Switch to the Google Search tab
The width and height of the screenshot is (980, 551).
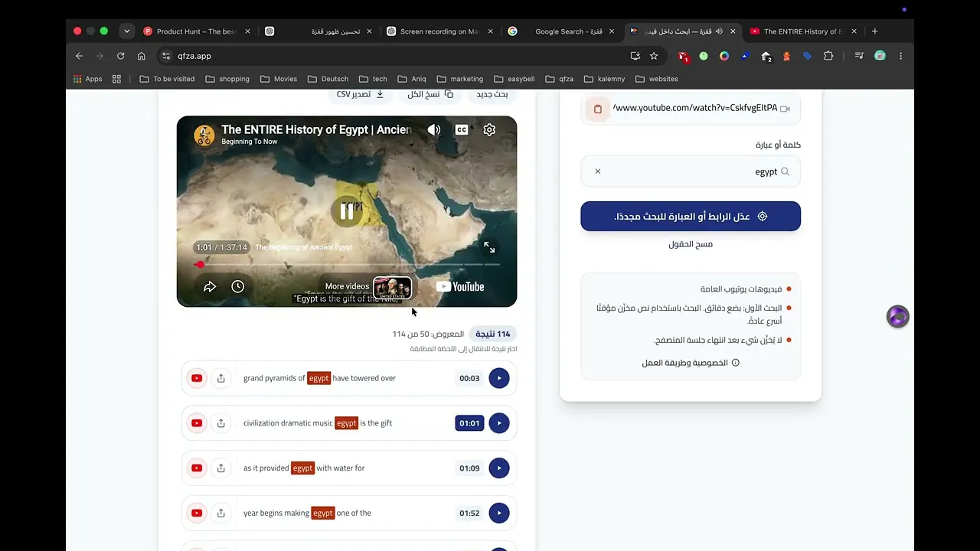coord(563,31)
